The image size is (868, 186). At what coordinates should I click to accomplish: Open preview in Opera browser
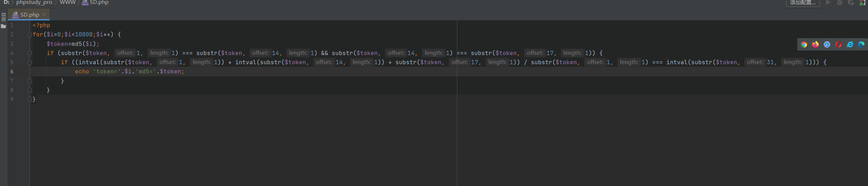click(x=838, y=44)
